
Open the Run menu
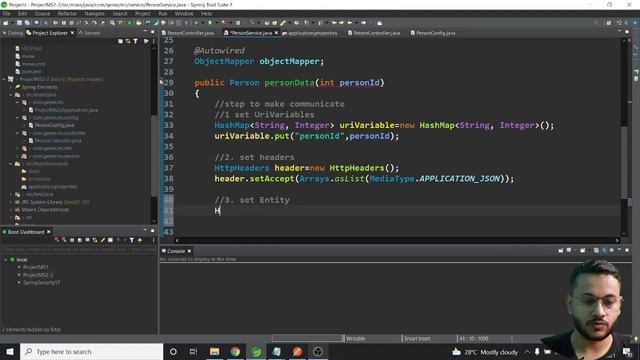click(x=163, y=13)
